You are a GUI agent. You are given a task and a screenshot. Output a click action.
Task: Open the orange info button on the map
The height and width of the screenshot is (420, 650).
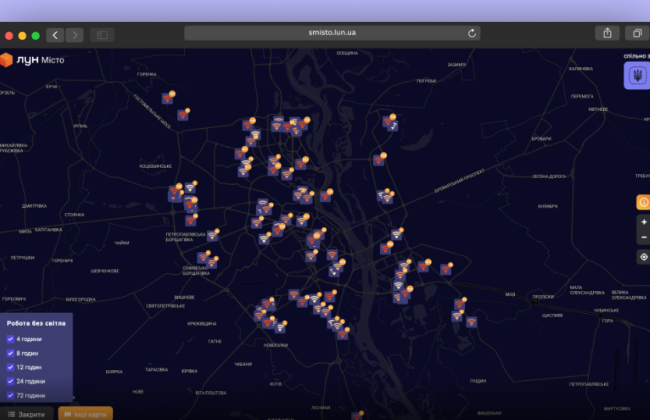(x=643, y=202)
